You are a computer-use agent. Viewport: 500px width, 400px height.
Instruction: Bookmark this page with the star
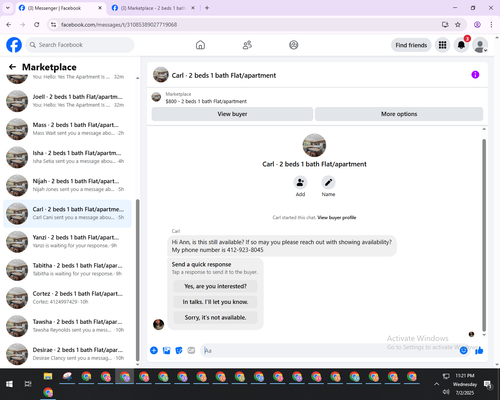pos(458,25)
